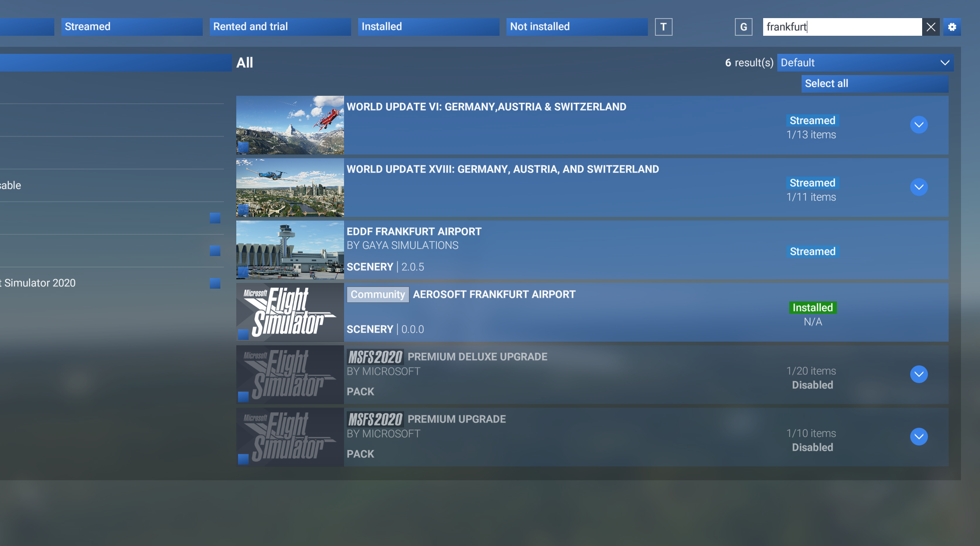Click the N/A label under Installed
The width and height of the screenshot is (980, 546).
tap(813, 322)
